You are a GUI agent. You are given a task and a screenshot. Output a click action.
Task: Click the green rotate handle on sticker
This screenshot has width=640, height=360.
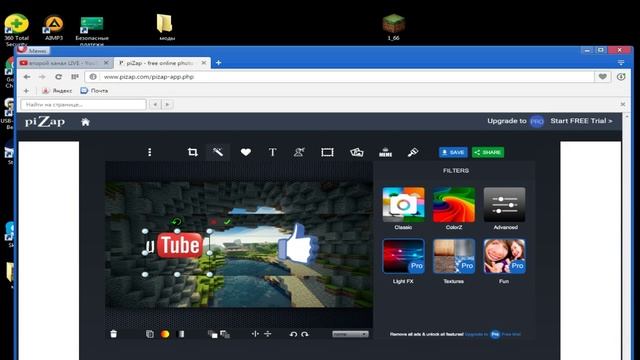pos(176,222)
